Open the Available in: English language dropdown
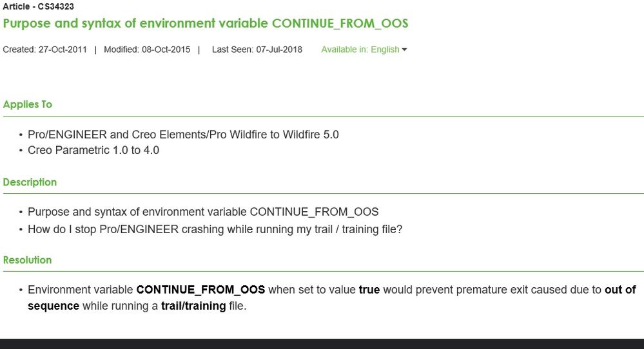Viewport: 644px width, 349px height. (360, 50)
